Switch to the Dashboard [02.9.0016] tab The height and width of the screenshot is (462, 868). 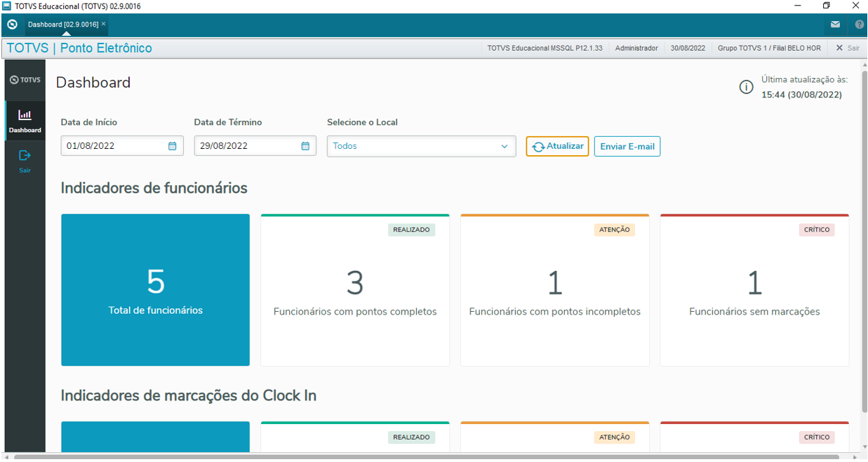pos(63,23)
